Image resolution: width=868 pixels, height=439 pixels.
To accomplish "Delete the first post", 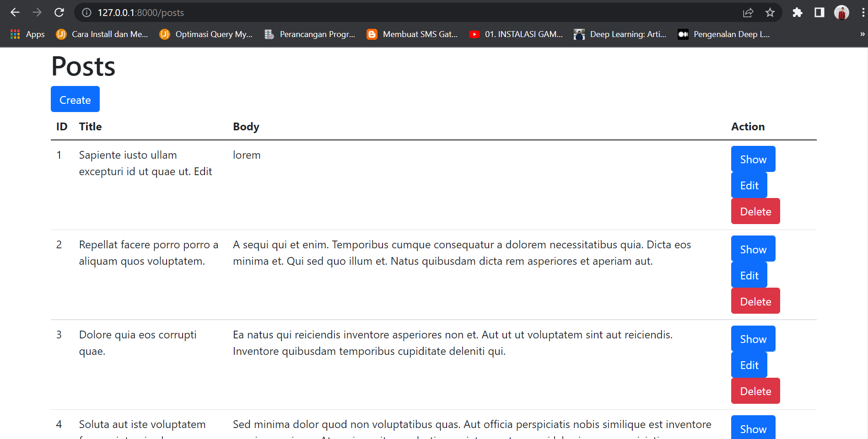I will (755, 211).
